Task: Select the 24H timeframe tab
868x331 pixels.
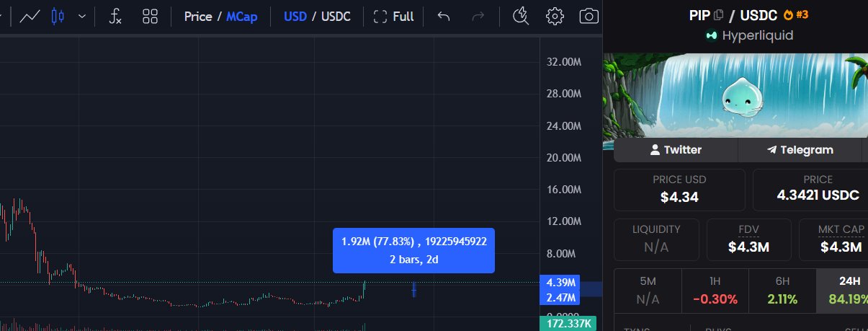Action: [842, 291]
